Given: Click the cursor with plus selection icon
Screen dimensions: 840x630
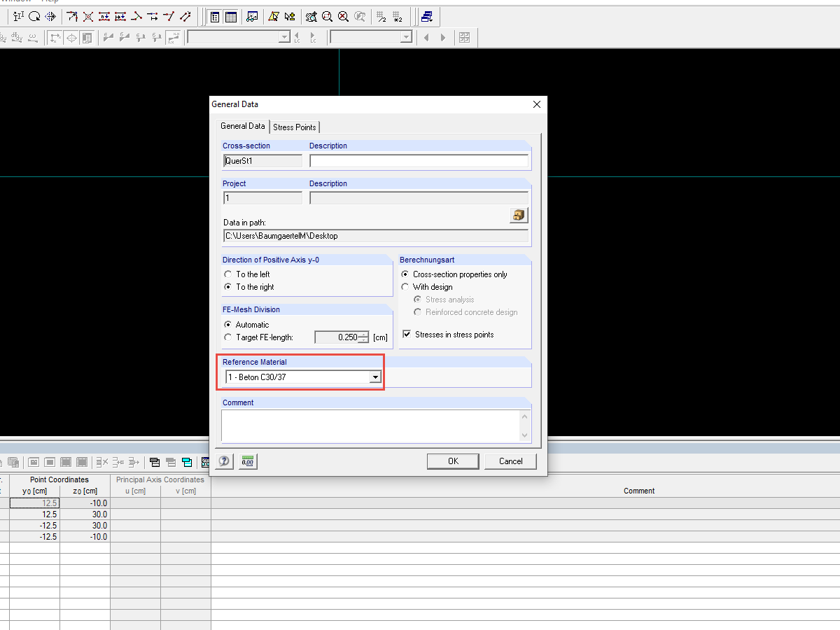Looking at the screenshot, I should [x=290, y=16].
